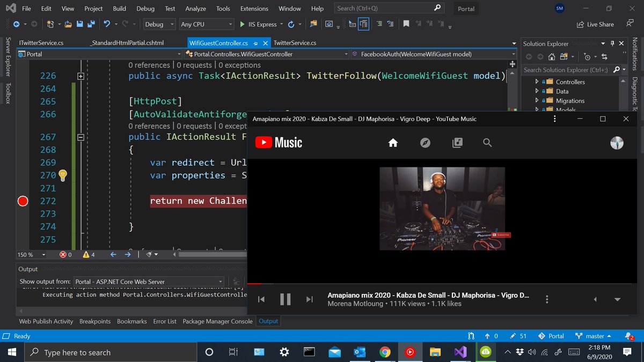Open the Any CPU platform dropdown
Viewport: 644px width, 362px height.
point(206,24)
